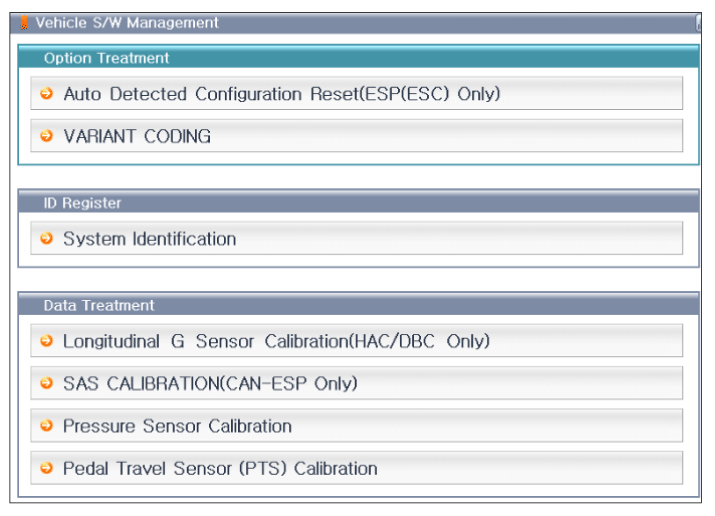Viewport: 715px width, 516px height.
Task: Launch Pedal Travel Sensor (PTS) Calibration
Action: point(357,468)
